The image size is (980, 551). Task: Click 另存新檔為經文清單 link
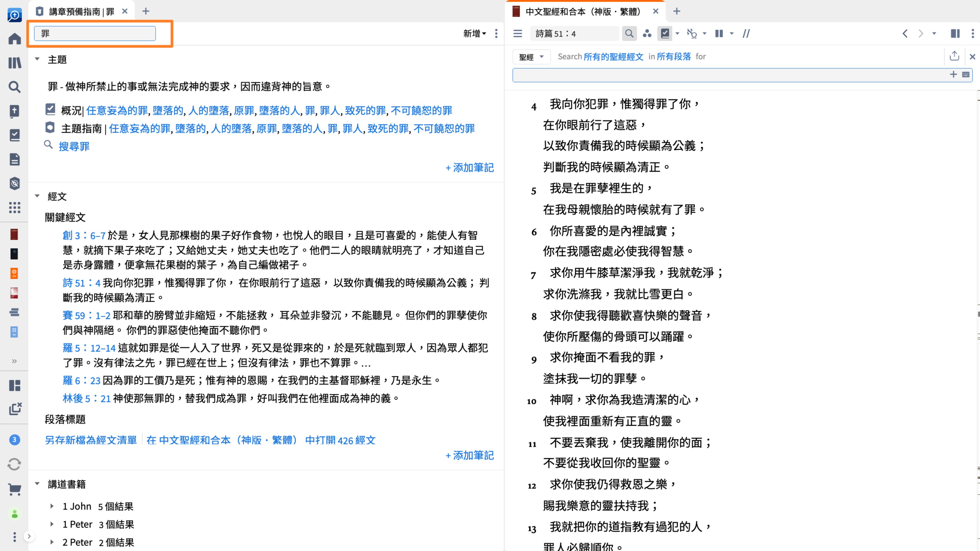pos(91,440)
